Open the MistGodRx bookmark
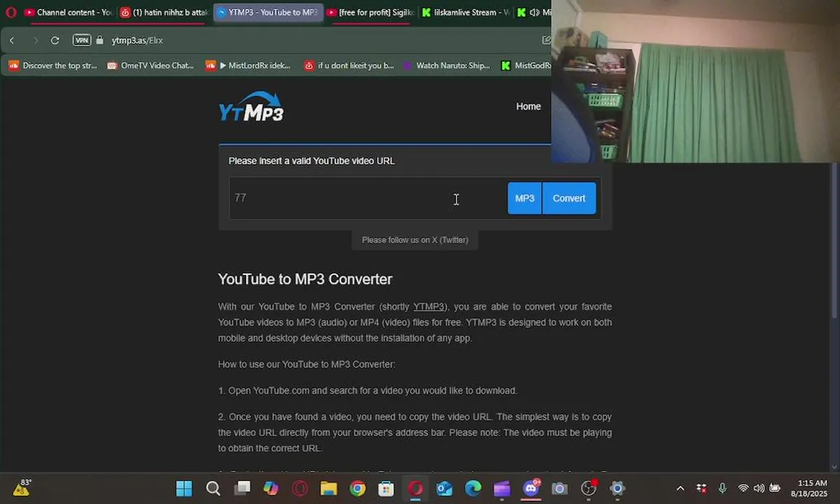 click(x=526, y=66)
